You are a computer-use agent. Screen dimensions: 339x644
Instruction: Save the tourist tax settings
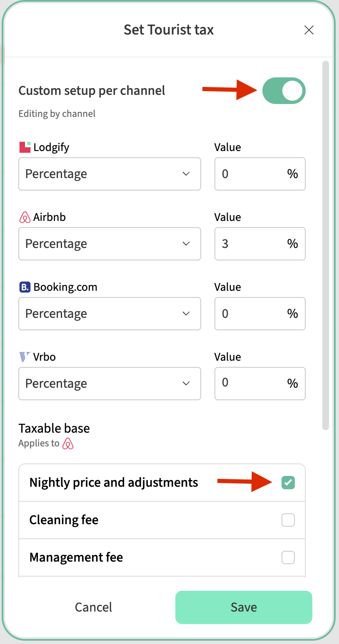244,607
